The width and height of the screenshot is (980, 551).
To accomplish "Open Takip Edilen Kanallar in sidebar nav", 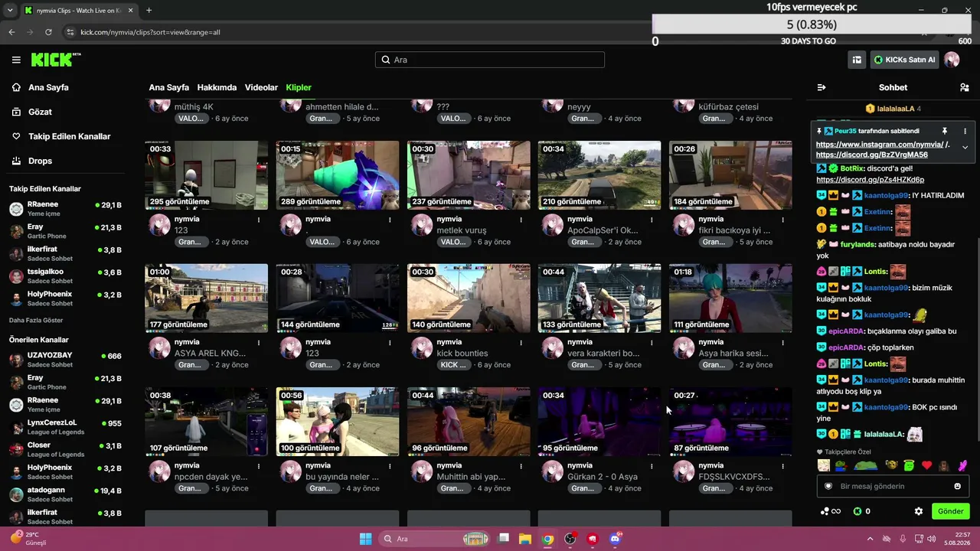I will (x=70, y=136).
